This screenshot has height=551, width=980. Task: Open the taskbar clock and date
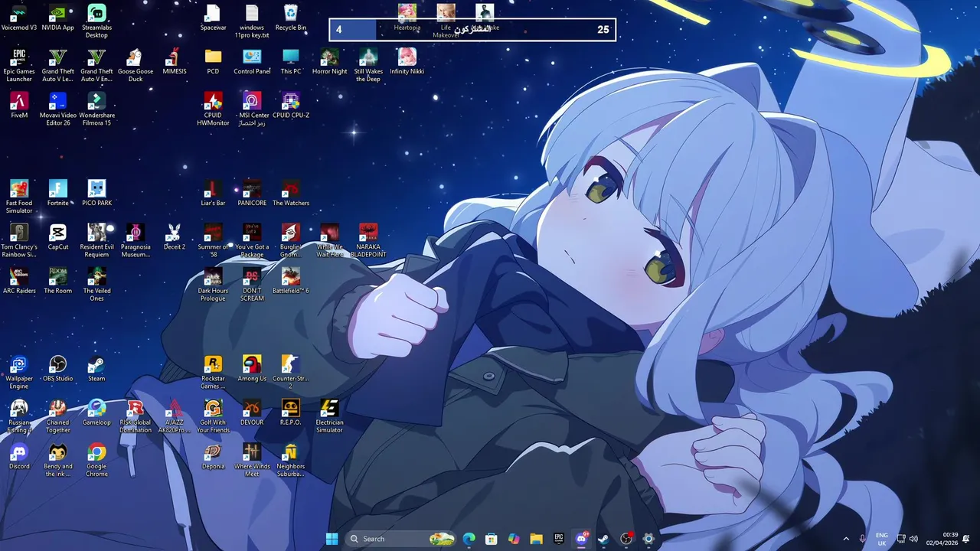(942, 539)
